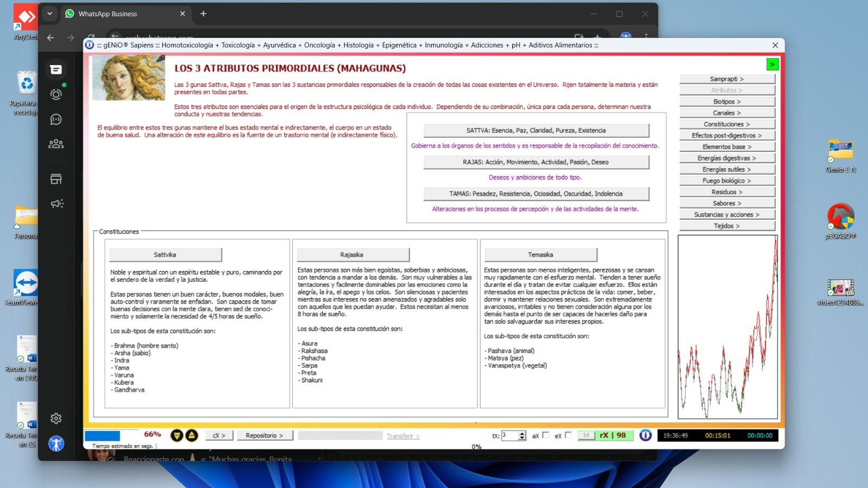Viewport: 868px width, 488px height.
Task: Open the Genio E N desktop folder
Action: [x=840, y=156]
